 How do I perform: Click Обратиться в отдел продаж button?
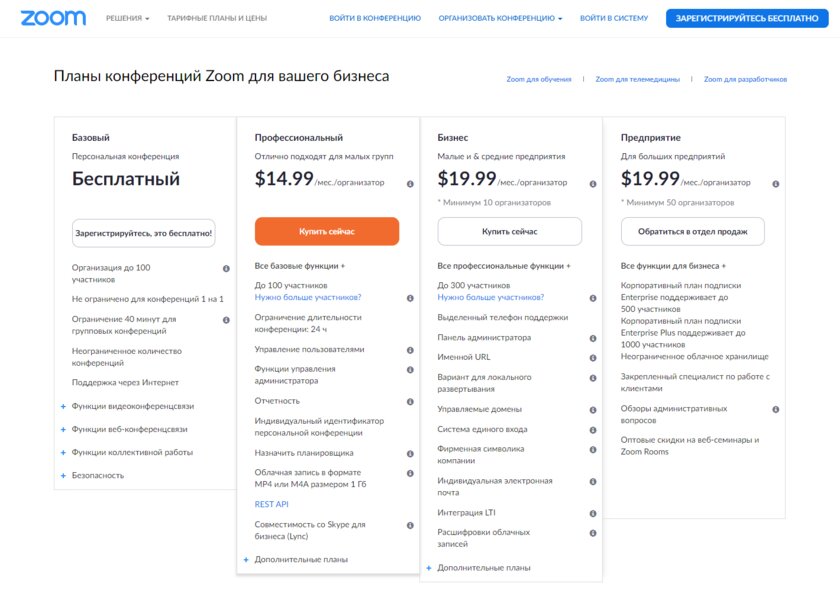point(693,231)
